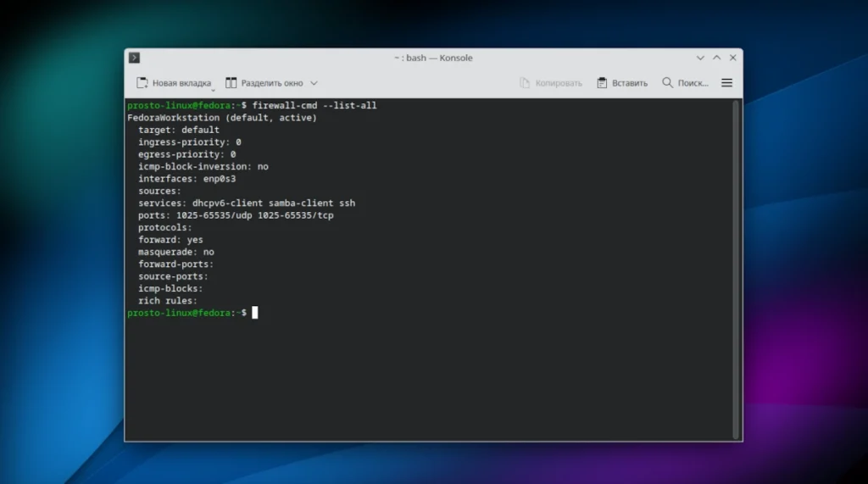Click the 'ingress-priority: 0' line
868x484 pixels.
(x=190, y=142)
